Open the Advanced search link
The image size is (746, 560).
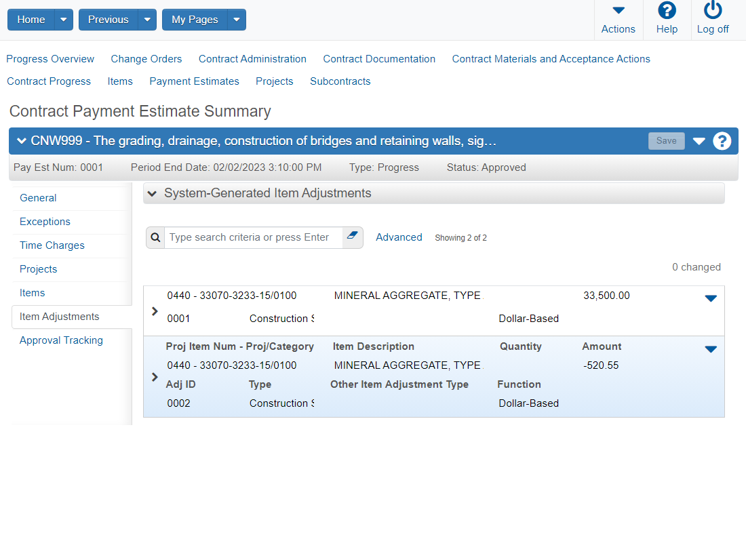[x=399, y=237]
